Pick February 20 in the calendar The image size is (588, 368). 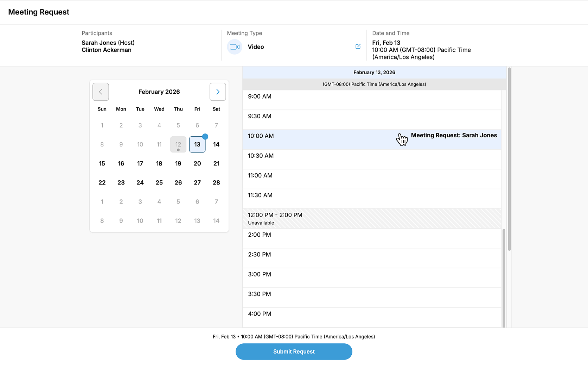197,163
